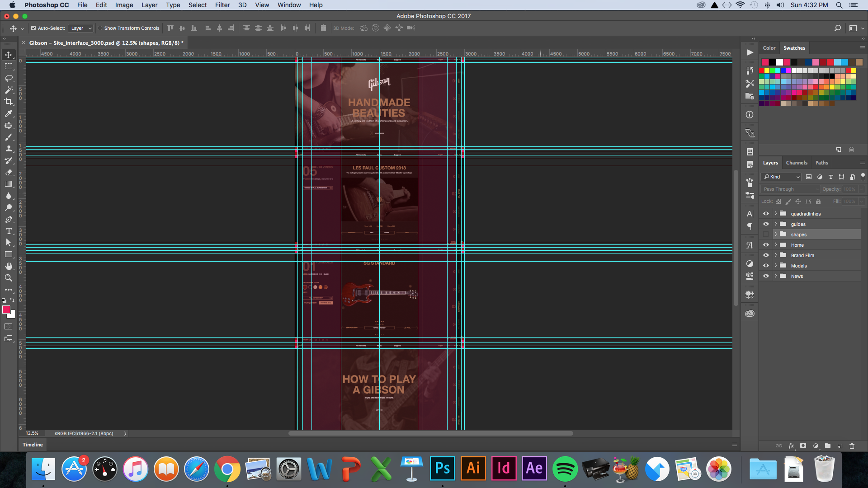
Task: Click the search magnifier in options bar
Action: (x=838, y=28)
